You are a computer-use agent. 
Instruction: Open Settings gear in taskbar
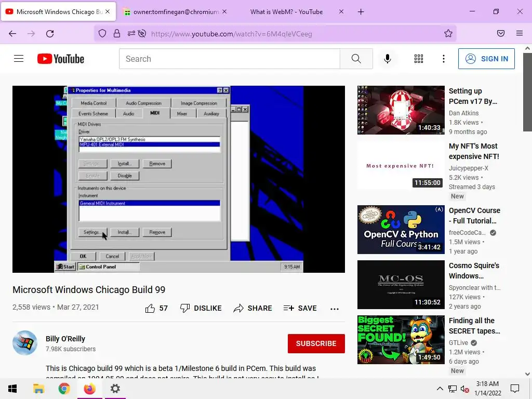click(x=115, y=389)
